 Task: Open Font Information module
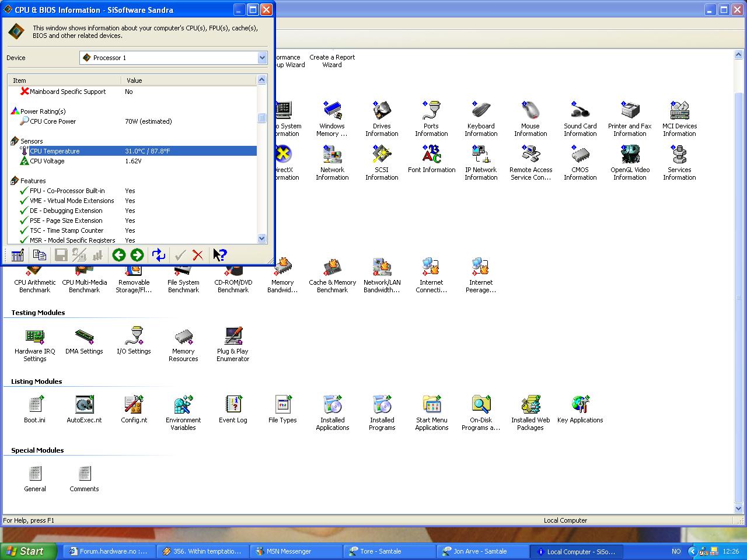point(431,159)
